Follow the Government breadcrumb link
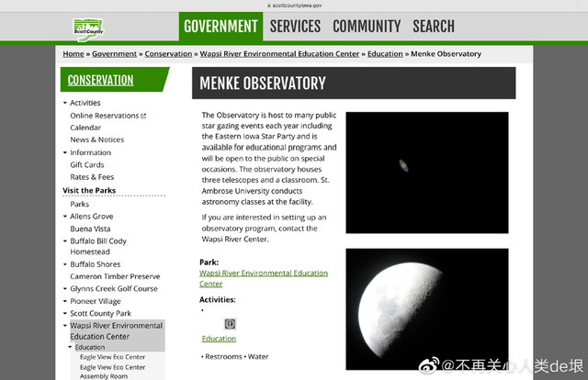588x380 pixels. point(114,54)
